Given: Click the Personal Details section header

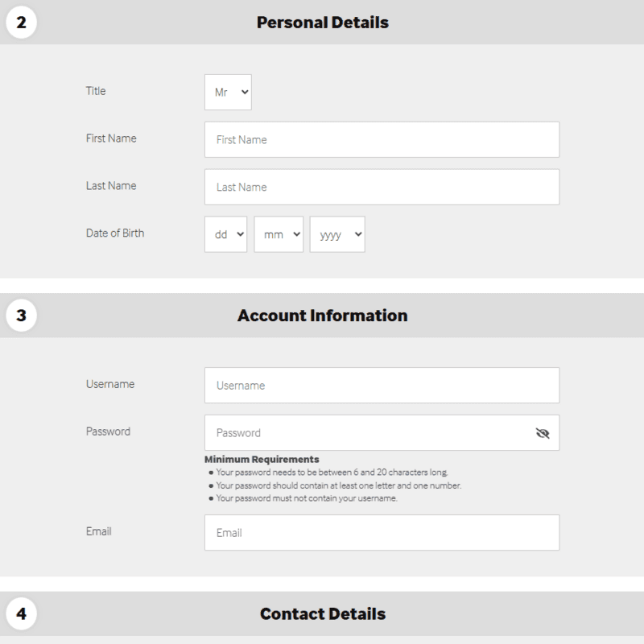Looking at the screenshot, I should coord(322,23).
